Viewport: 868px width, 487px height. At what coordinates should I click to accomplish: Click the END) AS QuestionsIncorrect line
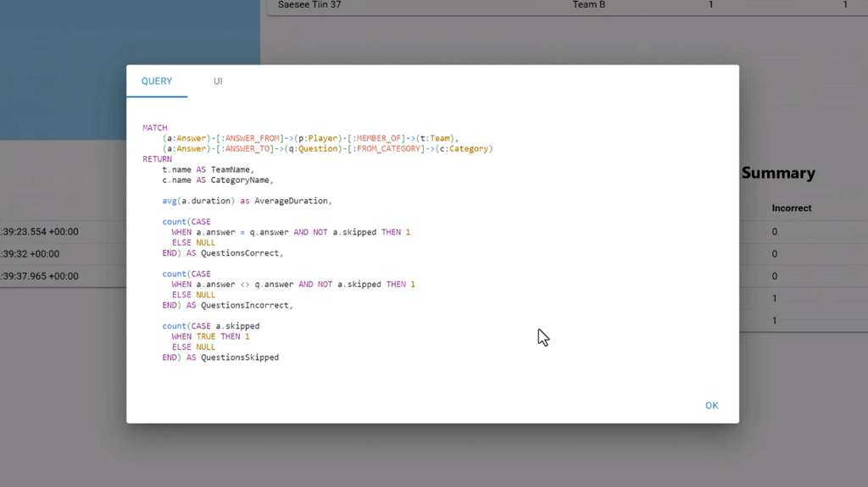coord(227,305)
